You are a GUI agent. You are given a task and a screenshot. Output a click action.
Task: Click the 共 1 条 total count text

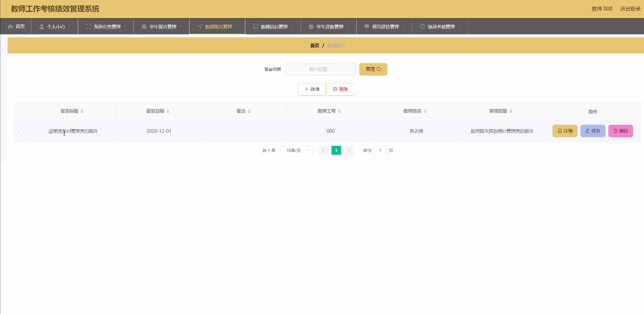(x=269, y=151)
